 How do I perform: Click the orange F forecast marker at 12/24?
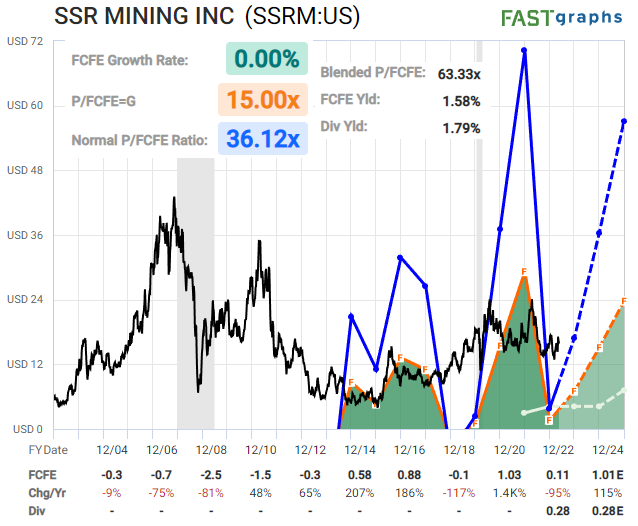pos(623,301)
